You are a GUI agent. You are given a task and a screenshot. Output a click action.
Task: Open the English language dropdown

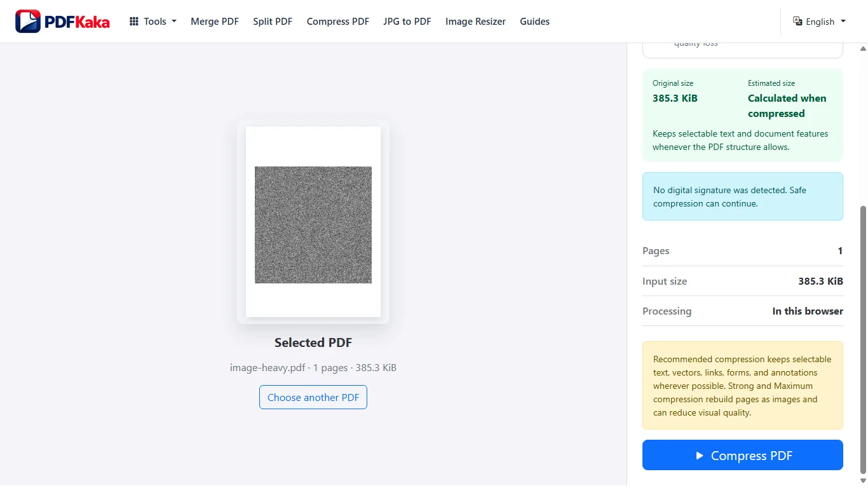point(820,21)
